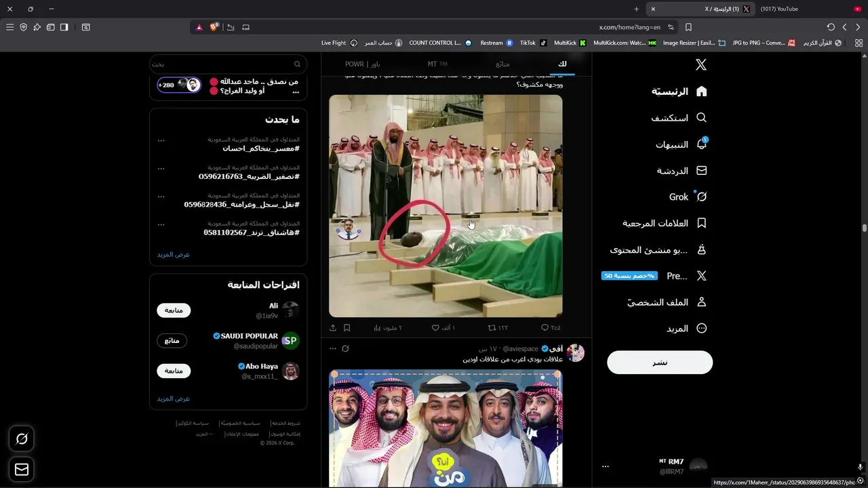Open trend #نقل_سجل_وغرامته_0596828436
Viewport: 868px width, 488px height.
pos(241,204)
